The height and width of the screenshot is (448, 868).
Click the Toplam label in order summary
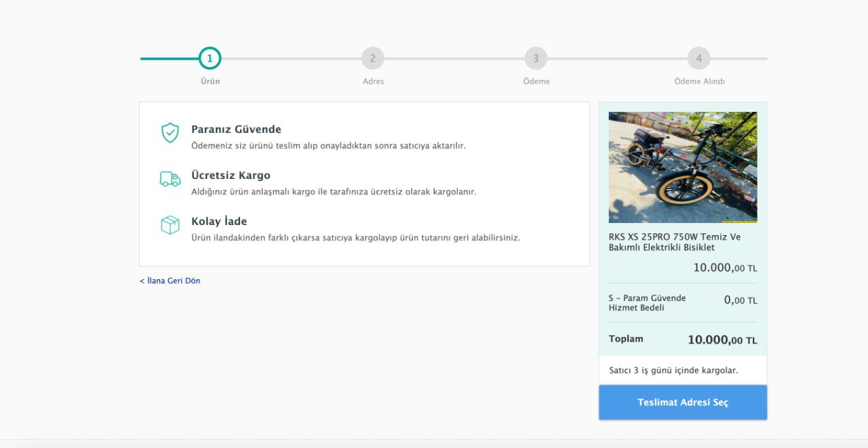point(626,339)
